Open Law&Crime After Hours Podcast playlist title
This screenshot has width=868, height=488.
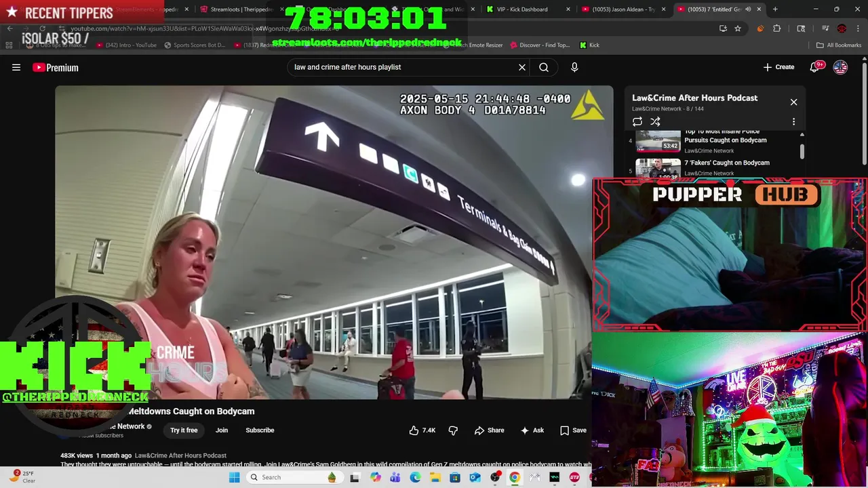[x=694, y=98]
